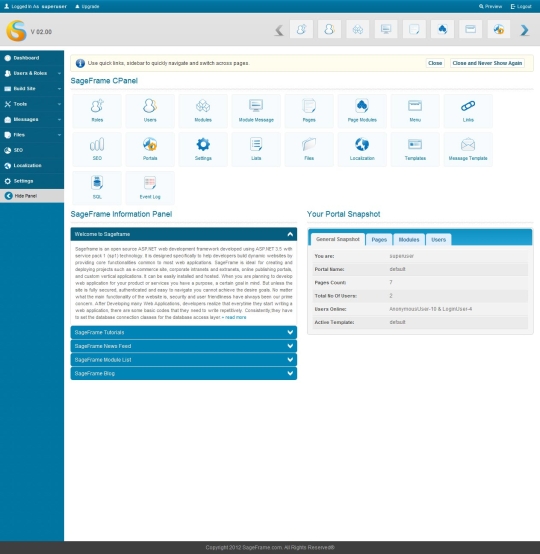This screenshot has height=554, width=540.
Task: Open the Module Message icon
Action: pyautogui.click(x=256, y=111)
